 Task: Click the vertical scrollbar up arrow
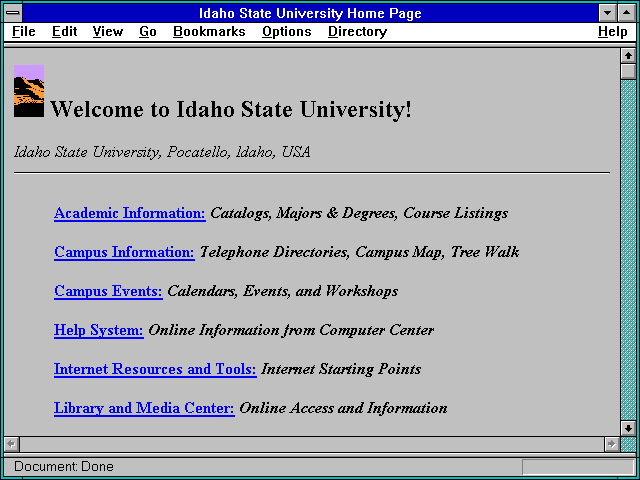point(628,56)
